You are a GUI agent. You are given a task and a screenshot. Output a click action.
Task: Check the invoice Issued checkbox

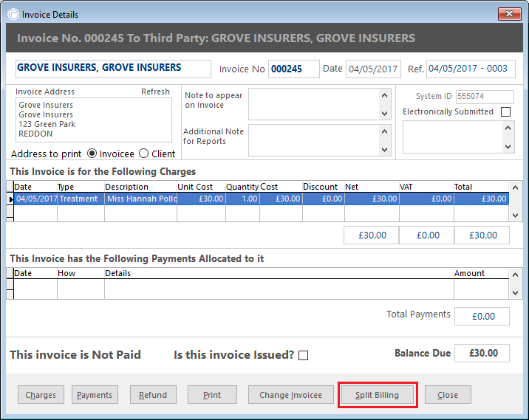(303, 355)
